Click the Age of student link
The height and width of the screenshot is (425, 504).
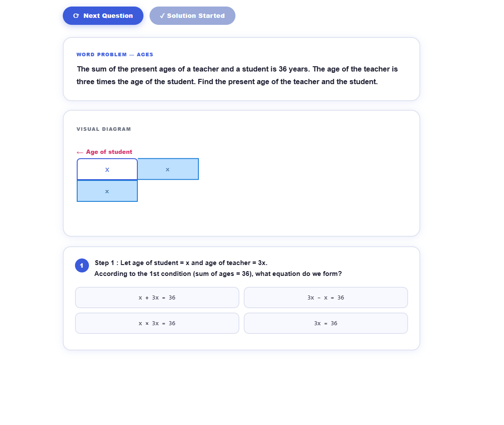[109, 152]
